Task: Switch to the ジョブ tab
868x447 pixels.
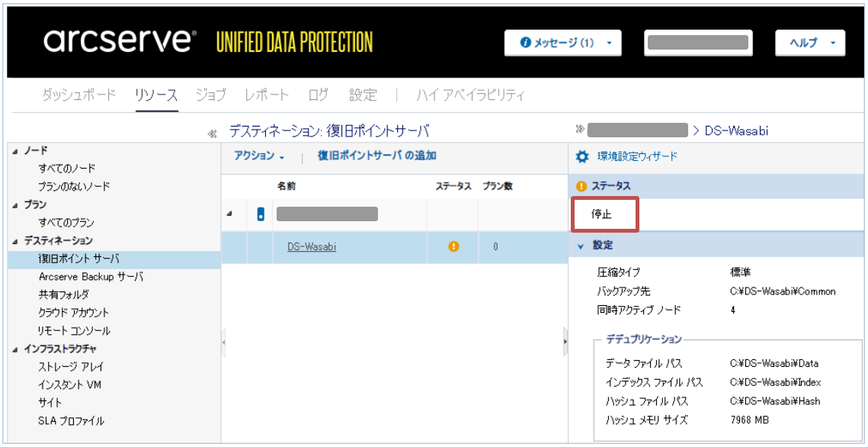Action: (211, 95)
